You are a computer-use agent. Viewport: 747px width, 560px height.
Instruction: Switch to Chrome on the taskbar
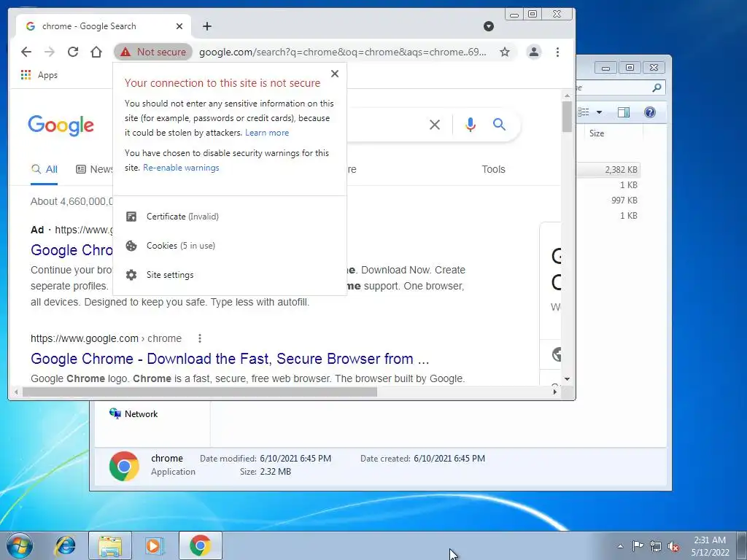(201, 545)
